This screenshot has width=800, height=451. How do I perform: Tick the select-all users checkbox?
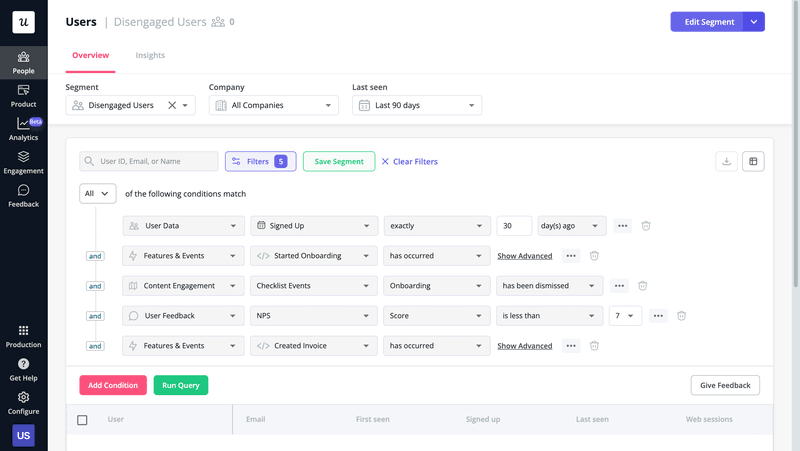coord(82,420)
